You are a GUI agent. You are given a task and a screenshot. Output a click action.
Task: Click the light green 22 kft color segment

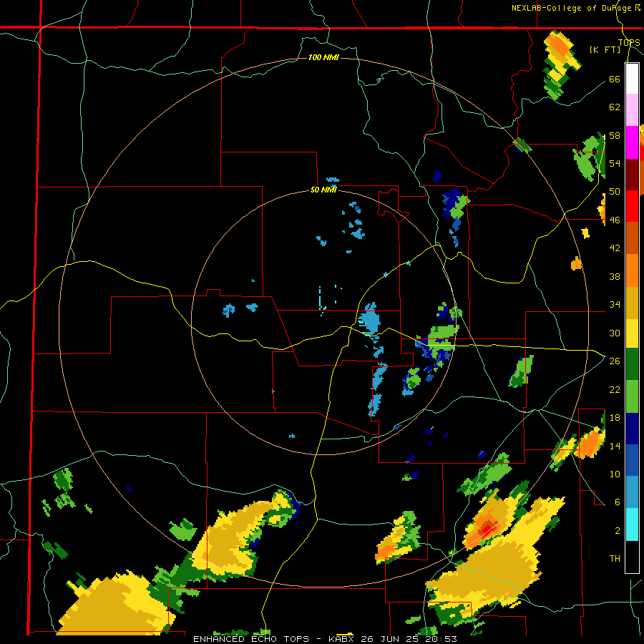[x=632, y=396]
